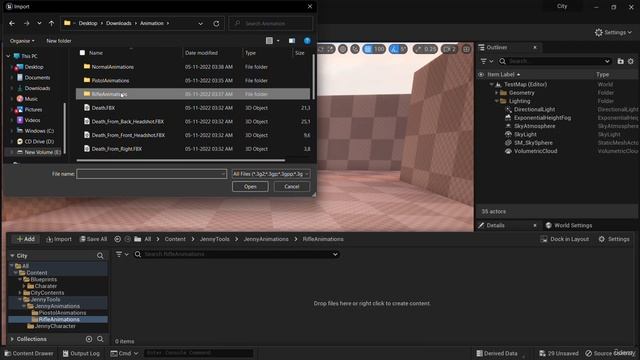Viewport: 640px width, 360px height.
Task: Collapse the Lighting folder in Outliner
Action: (497, 101)
